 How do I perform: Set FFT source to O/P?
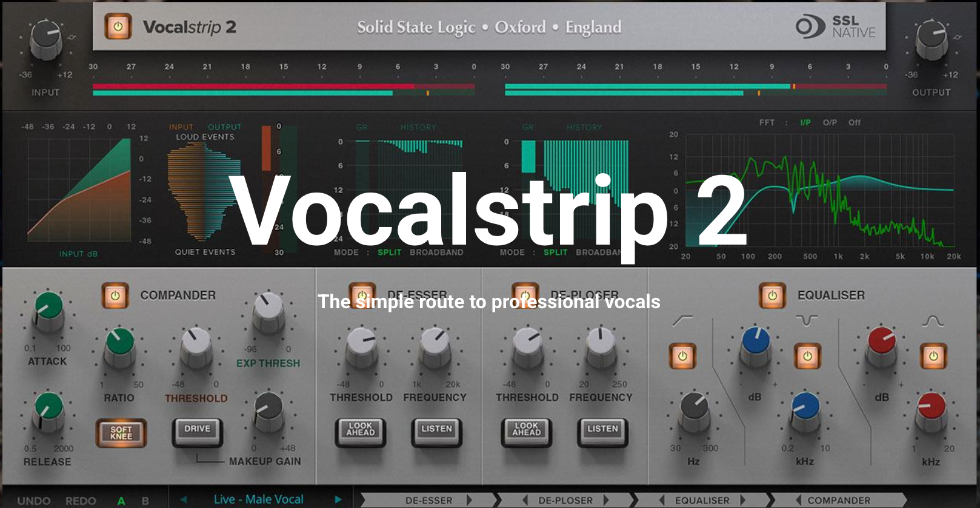pos(830,122)
